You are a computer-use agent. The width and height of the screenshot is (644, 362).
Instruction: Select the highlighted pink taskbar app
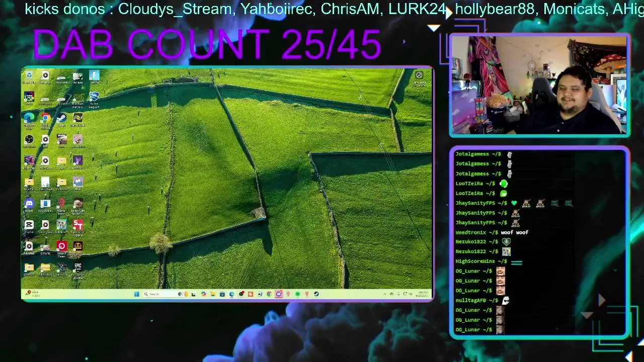tap(279, 294)
